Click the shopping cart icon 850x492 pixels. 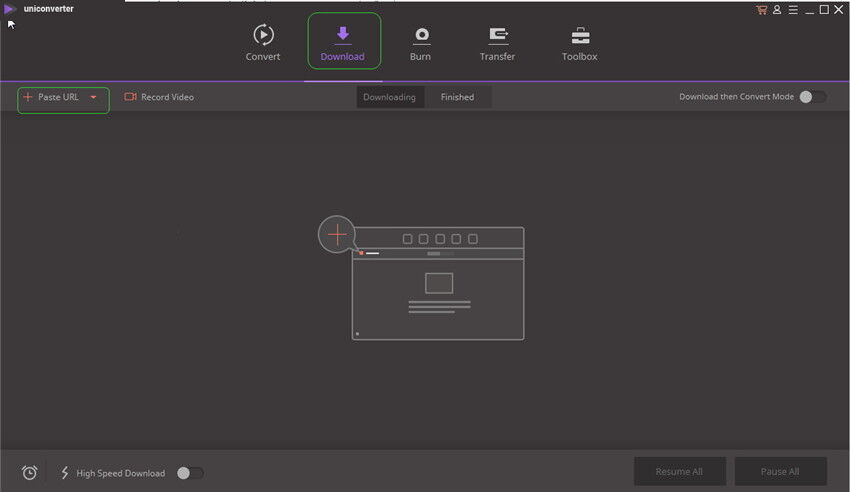762,9
